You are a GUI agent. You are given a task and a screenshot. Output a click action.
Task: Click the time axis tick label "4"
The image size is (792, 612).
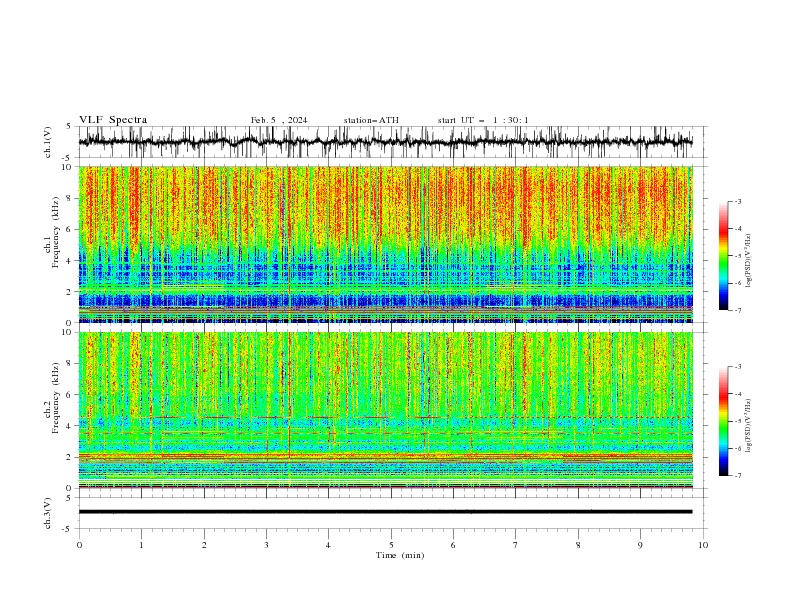[x=328, y=545]
